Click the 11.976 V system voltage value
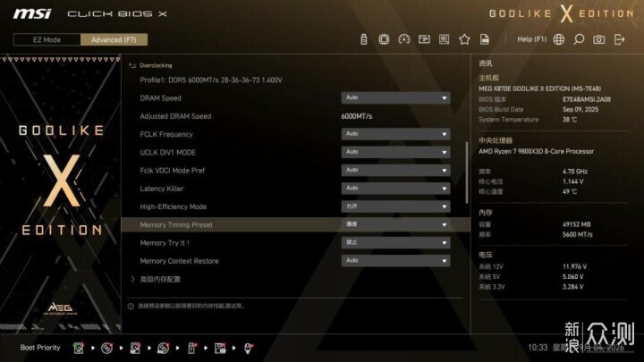The height and width of the screenshot is (362, 644). [x=574, y=266]
